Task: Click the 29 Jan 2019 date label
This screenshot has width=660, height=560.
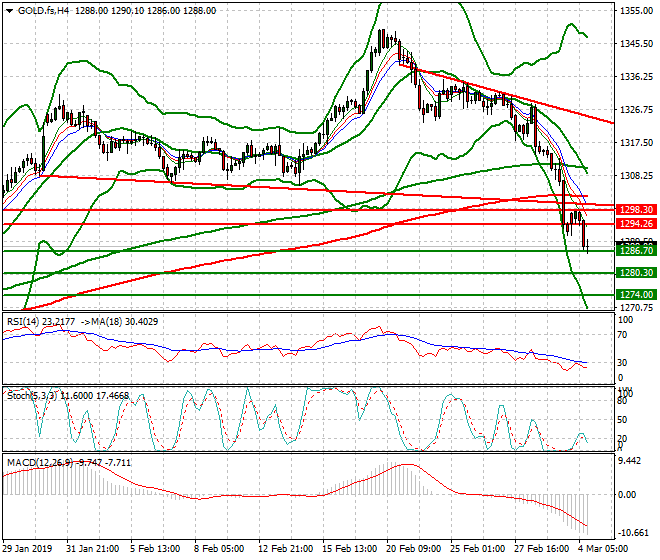Action: [x=27, y=549]
